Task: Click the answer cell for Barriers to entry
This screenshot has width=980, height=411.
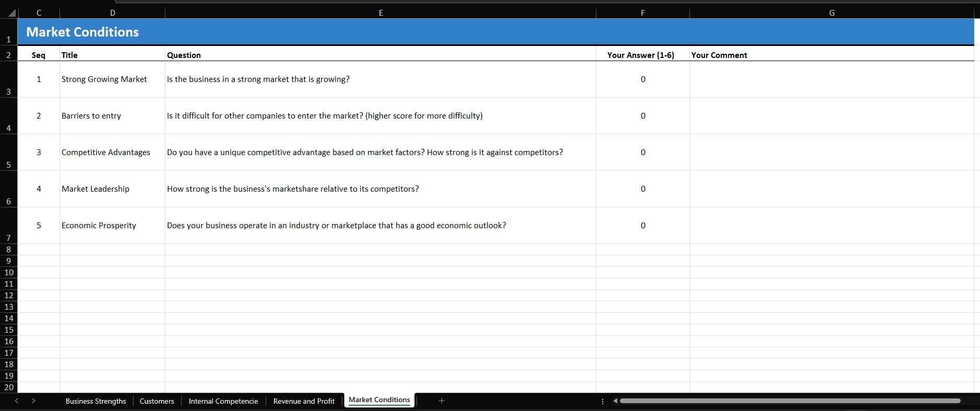Action: (x=642, y=116)
